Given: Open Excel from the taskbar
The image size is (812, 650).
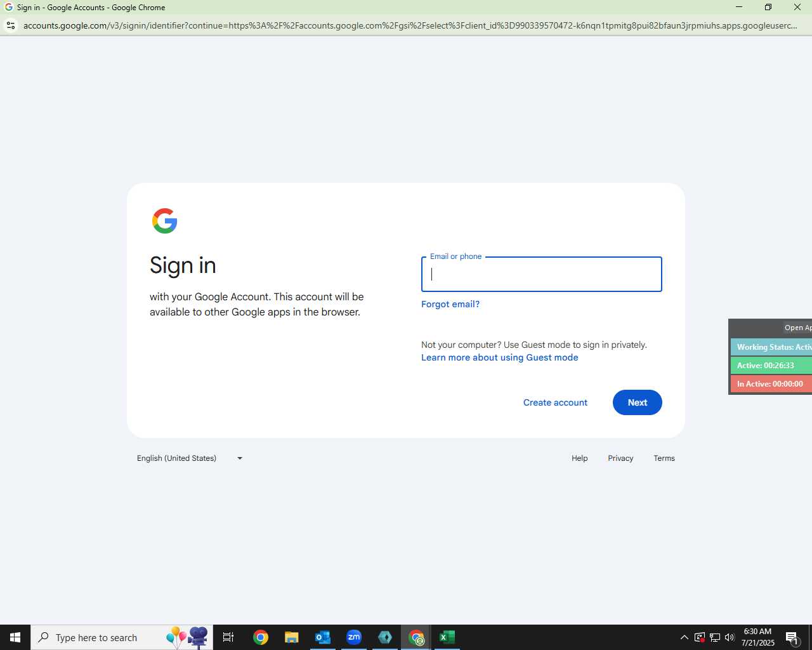Looking at the screenshot, I should click(x=447, y=637).
